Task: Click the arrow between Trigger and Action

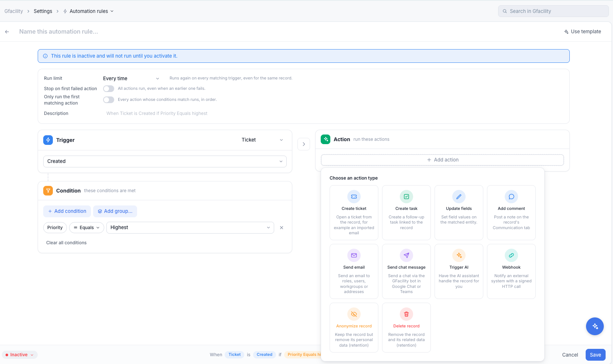Action: pos(304,144)
